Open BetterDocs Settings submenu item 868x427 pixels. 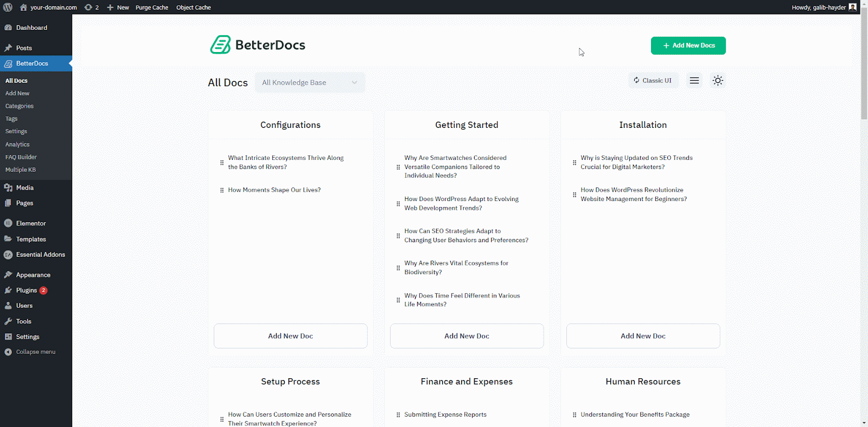coord(16,131)
